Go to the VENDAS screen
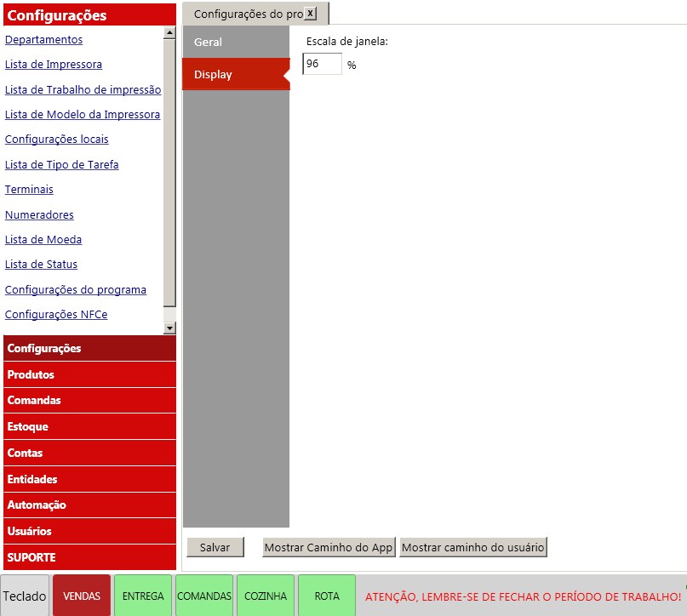 (x=82, y=596)
